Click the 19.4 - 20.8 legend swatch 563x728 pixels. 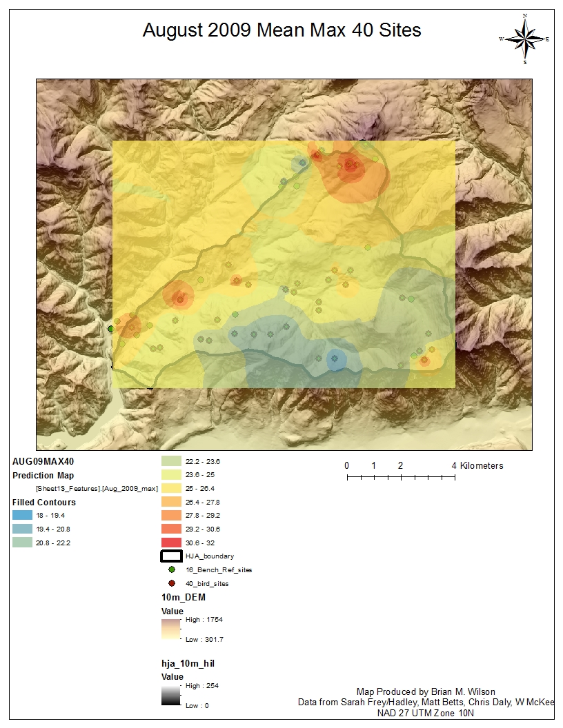click(x=22, y=529)
